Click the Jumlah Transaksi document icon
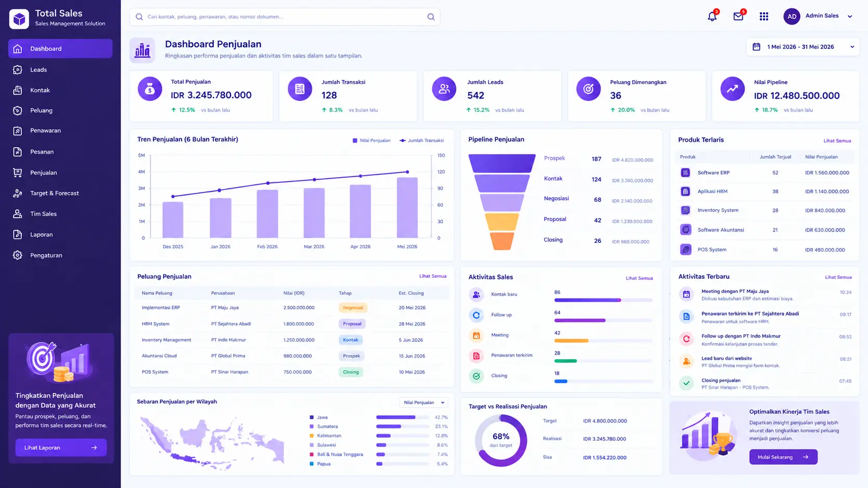This screenshot has width=868, height=488. coord(300,89)
